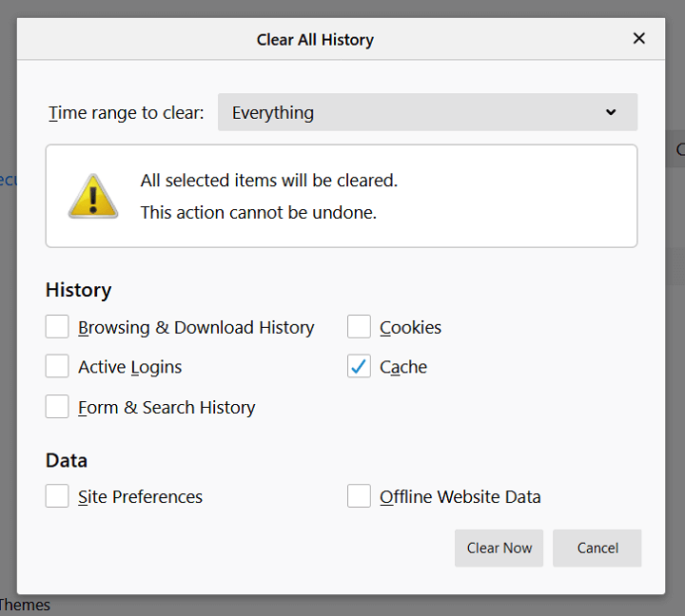685x616 pixels.
Task: Click the Data section heading
Action: [67, 460]
